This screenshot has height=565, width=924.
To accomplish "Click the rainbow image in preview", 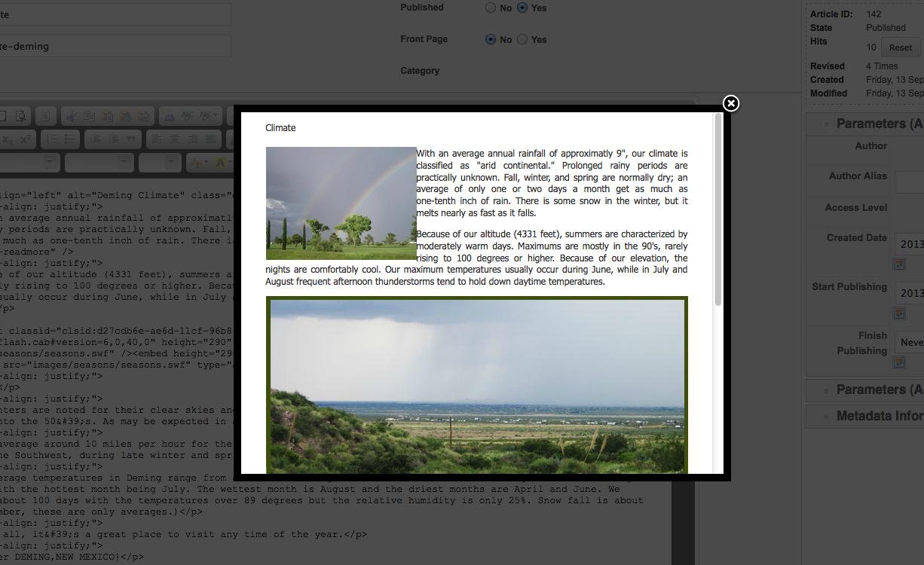I will (341, 203).
